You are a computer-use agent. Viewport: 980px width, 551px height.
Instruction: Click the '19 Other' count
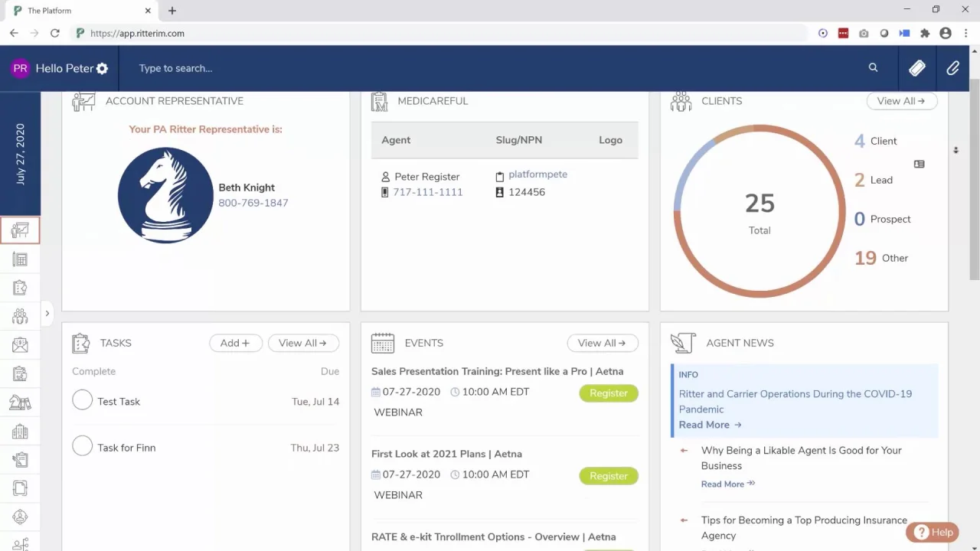click(x=881, y=258)
